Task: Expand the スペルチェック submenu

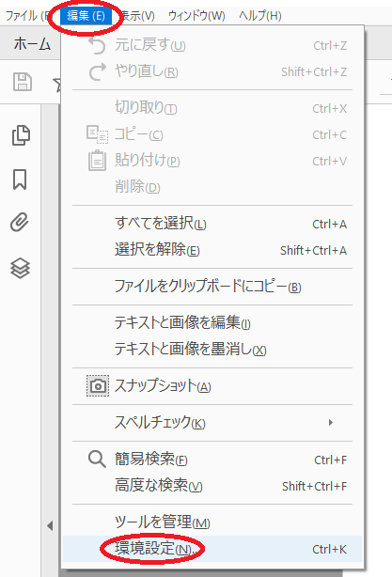Action: tap(212, 423)
